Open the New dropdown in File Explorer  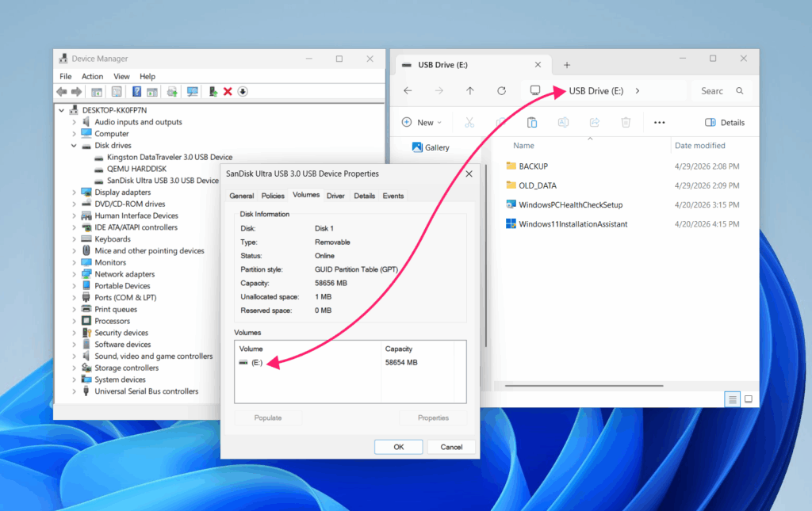tap(422, 123)
